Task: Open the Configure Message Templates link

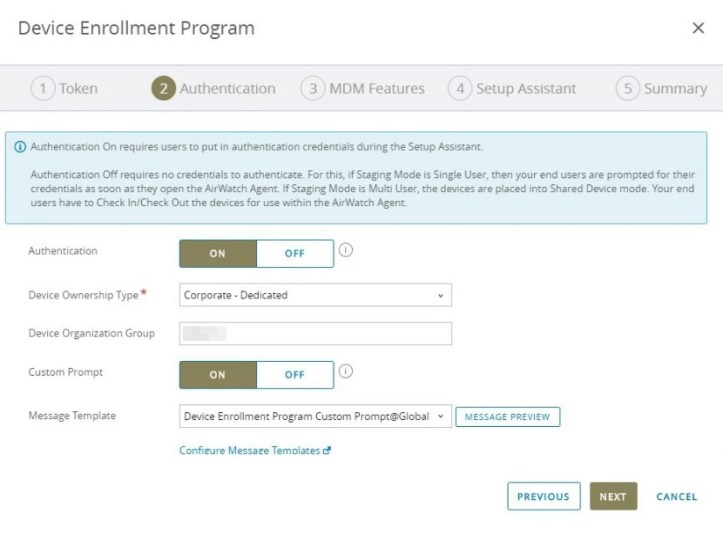Action: 249,451
